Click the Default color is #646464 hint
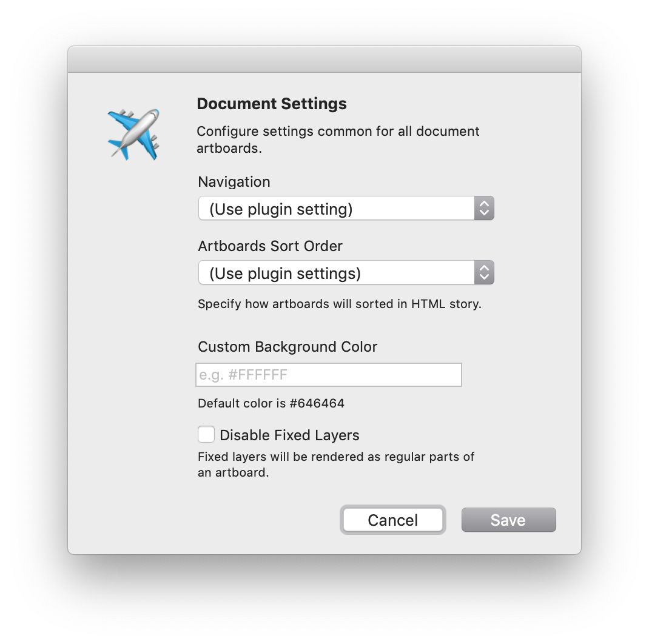 click(x=271, y=403)
